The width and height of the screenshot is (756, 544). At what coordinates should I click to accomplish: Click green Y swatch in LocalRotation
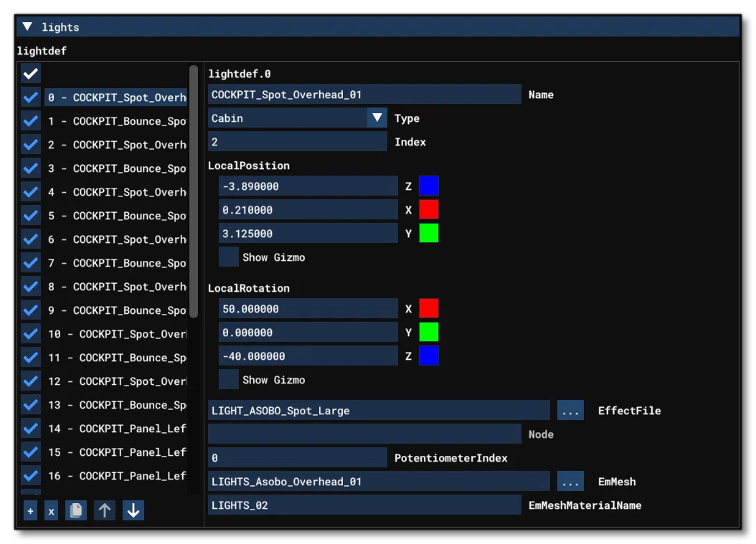point(429,332)
